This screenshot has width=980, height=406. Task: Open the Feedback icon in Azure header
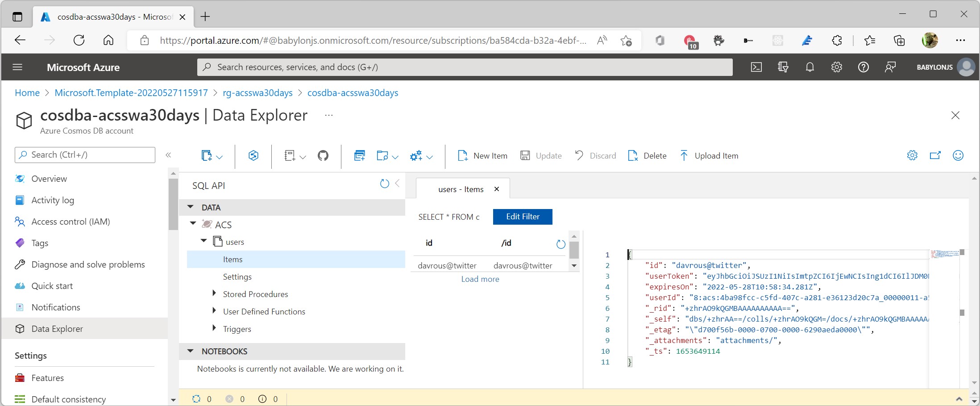[890, 67]
